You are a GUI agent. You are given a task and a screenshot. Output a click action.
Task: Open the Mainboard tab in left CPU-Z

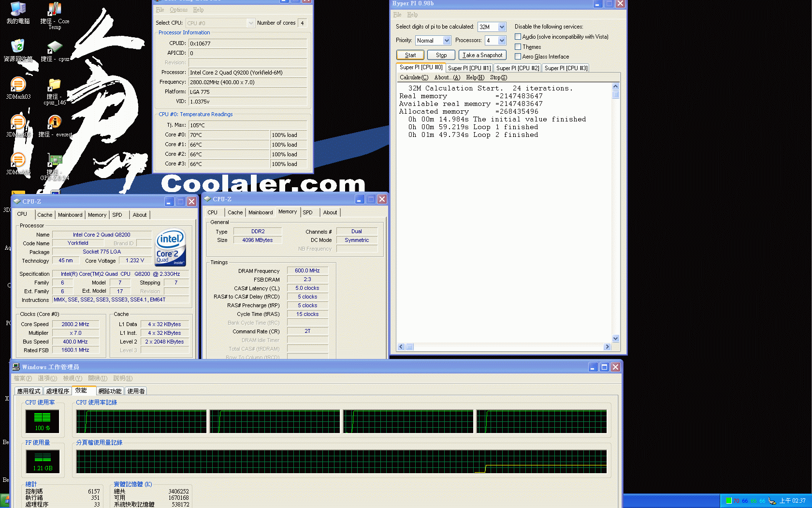pyautogui.click(x=70, y=215)
